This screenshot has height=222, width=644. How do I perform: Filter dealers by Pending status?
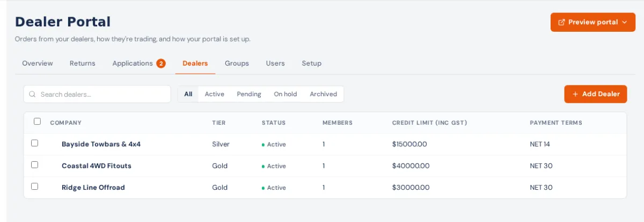click(x=249, y=94)
